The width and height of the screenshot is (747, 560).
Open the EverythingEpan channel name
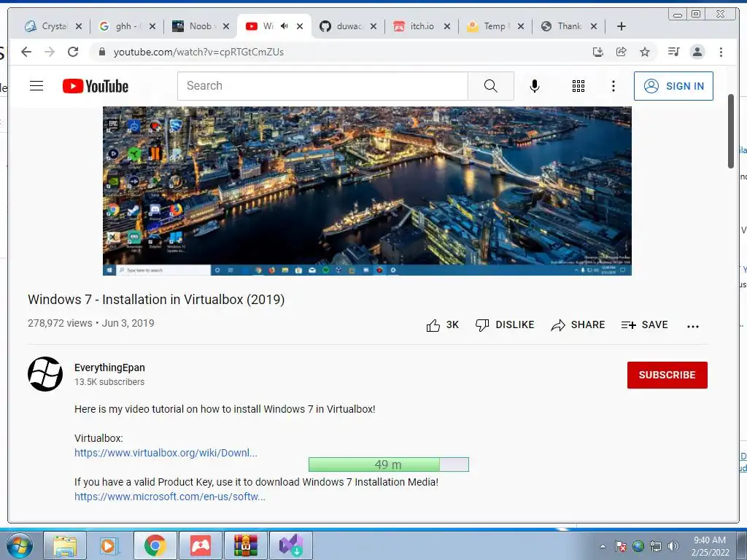109,367
